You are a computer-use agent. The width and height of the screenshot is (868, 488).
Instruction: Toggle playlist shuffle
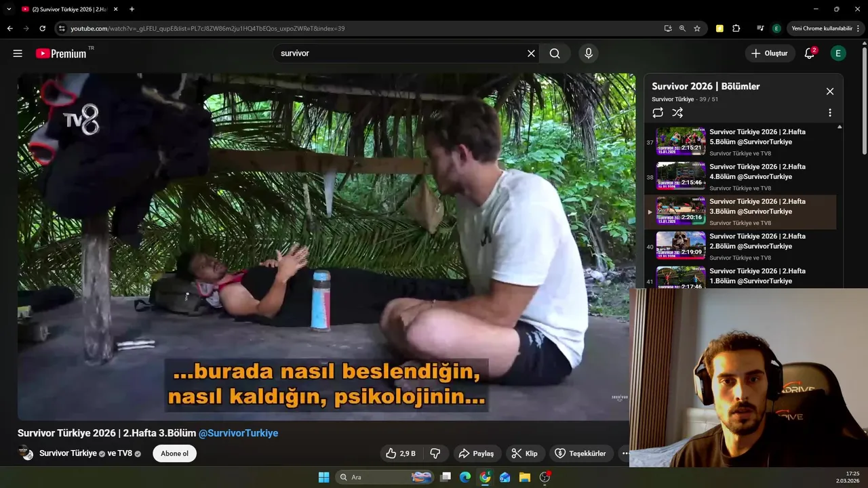(677, 113)
